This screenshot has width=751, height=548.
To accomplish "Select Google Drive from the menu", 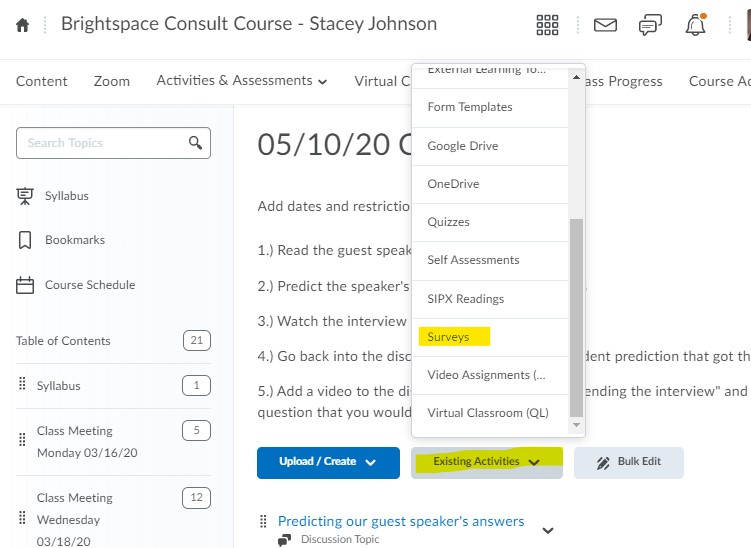I will click(462, 146).
